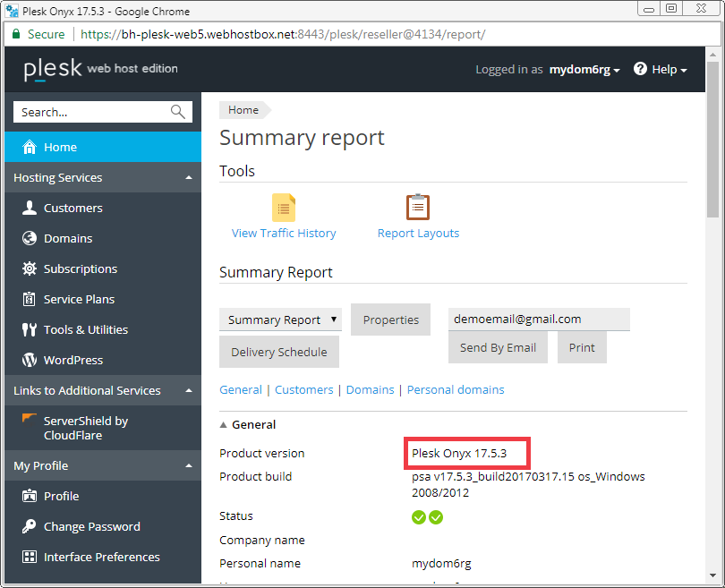Open Domains in the sidebar
Image resolution: width=725 pixels, height=588 pixels.
[x=103, y=239]
